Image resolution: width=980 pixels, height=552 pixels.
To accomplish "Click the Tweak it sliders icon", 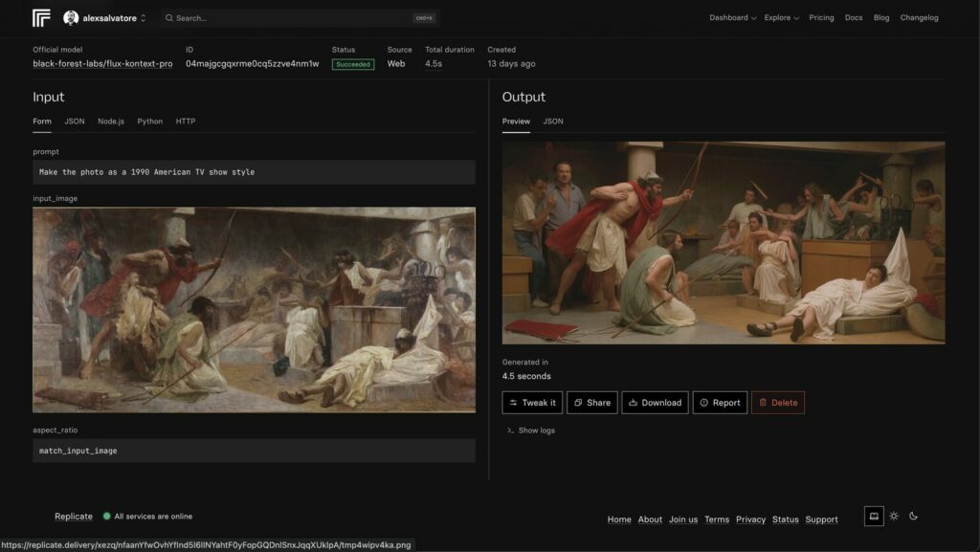I will [513, 403].
